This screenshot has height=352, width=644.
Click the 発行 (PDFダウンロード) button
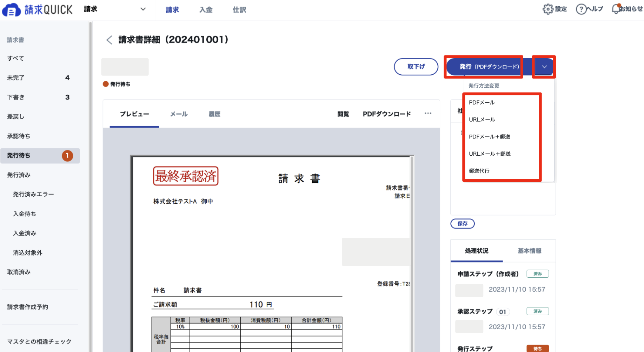tap(489, 67)
